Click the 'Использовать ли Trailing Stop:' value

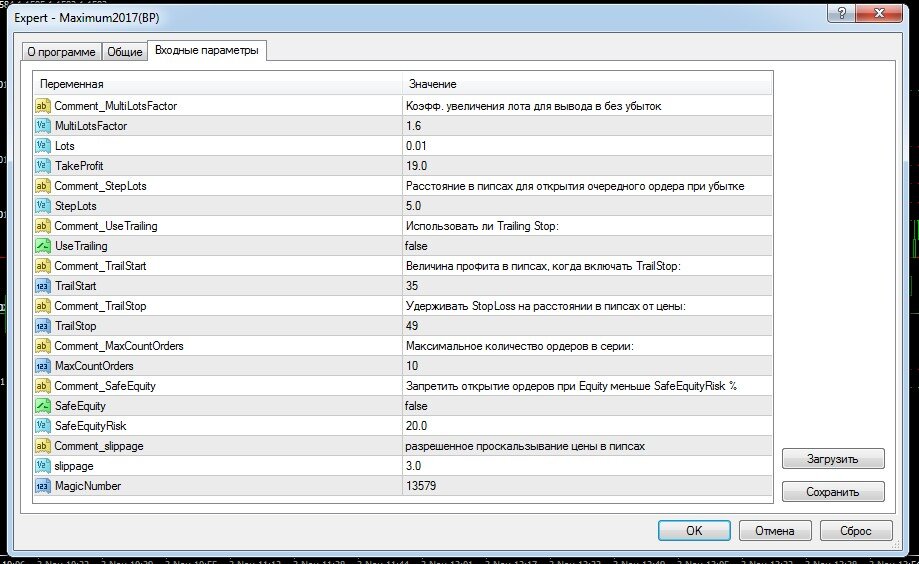click(482, 226)
